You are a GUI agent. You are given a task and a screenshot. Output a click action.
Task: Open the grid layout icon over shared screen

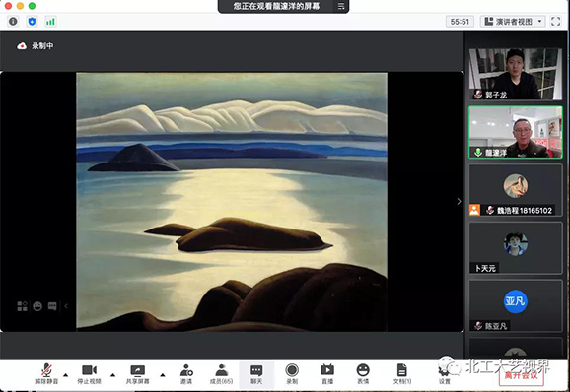tap(22, 306)
